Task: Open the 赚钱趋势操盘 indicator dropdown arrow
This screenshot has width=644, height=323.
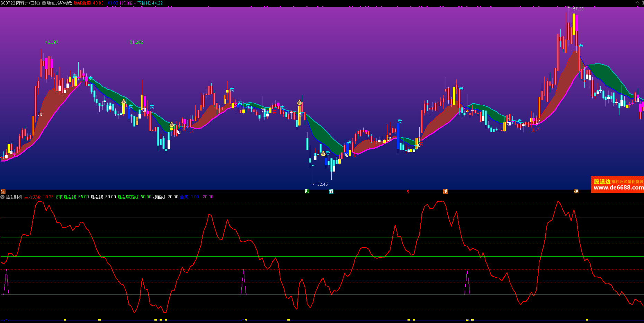Action: 44,3
